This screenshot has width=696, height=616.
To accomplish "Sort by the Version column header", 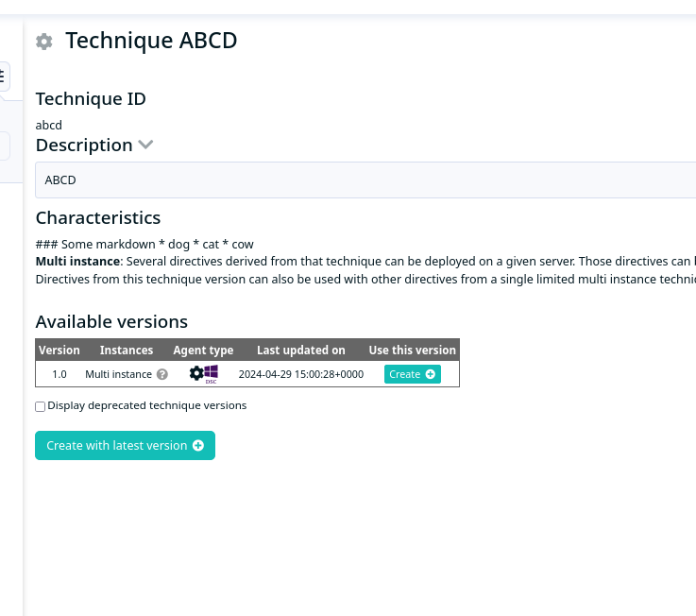I will pos(59,350).
